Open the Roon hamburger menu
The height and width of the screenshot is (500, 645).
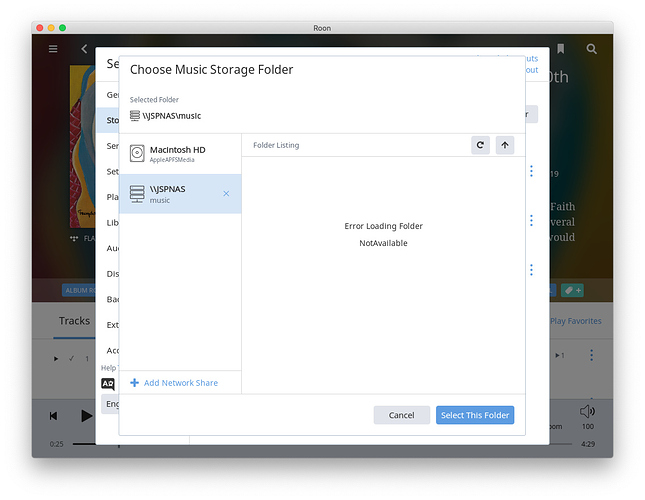(53, 49)
